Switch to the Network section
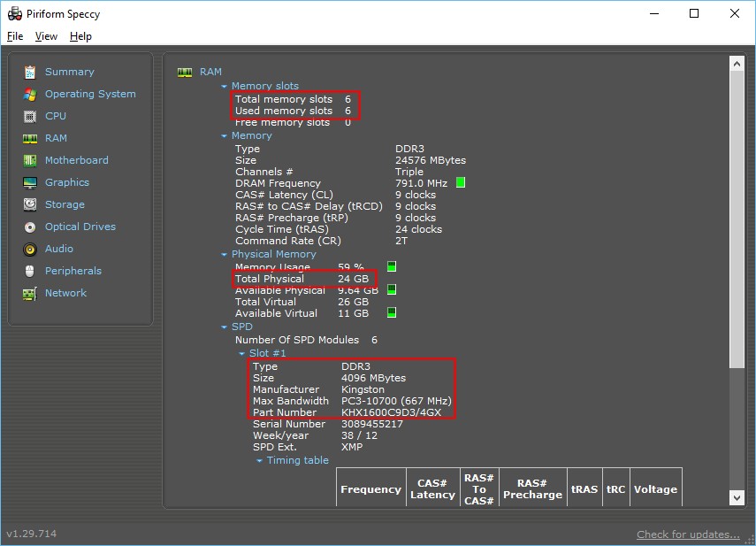Viewport: 756px width, 546px height. pyautogui.click(x=65, y=293)
